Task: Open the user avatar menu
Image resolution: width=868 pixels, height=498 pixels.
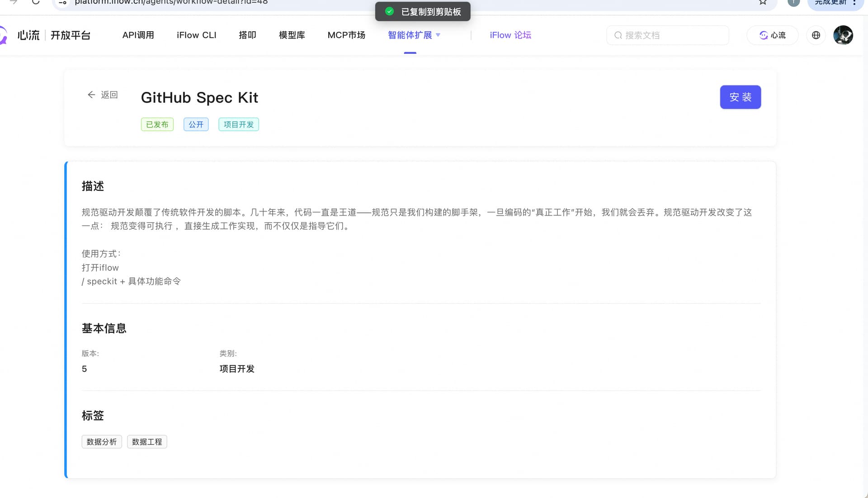Action: pyautogui.click(x=843, y=35)
